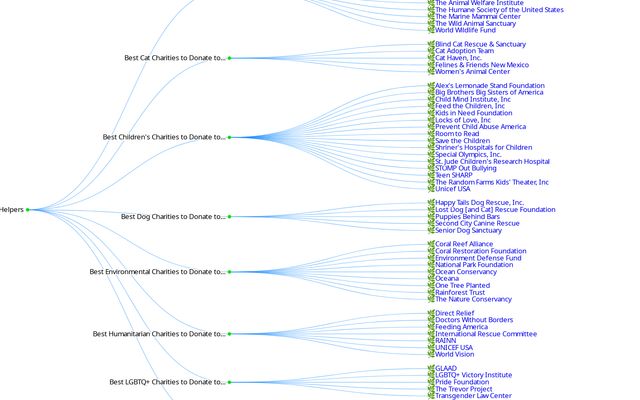Image resolution: width=640 pixels, height=400 pixels.
Task: Click the leaf icon beside Child Mind Institute, Inc
Action: pos(431,99)
